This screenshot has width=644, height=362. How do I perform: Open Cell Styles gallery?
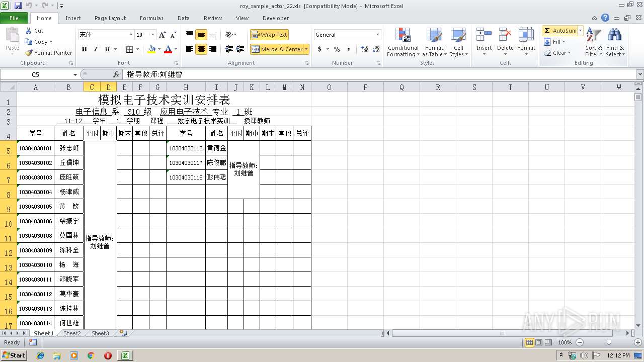pyautogui.click(x=458, y=42)
